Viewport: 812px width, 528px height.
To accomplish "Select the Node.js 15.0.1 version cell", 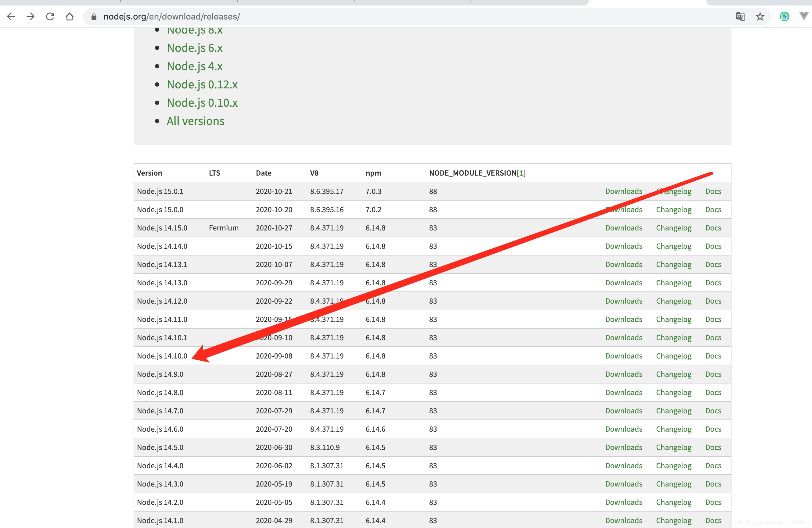I will [160, 191].
